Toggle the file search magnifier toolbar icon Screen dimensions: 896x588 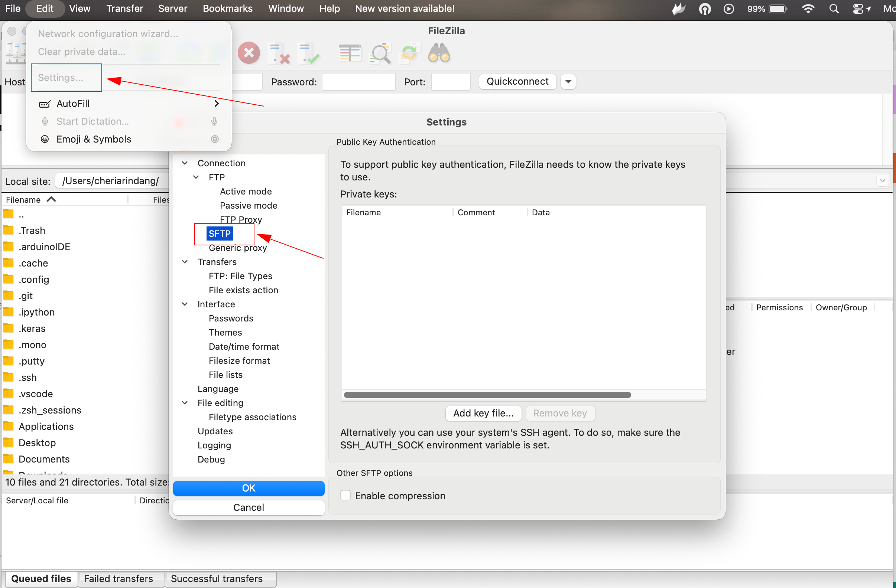coord(380,53)
